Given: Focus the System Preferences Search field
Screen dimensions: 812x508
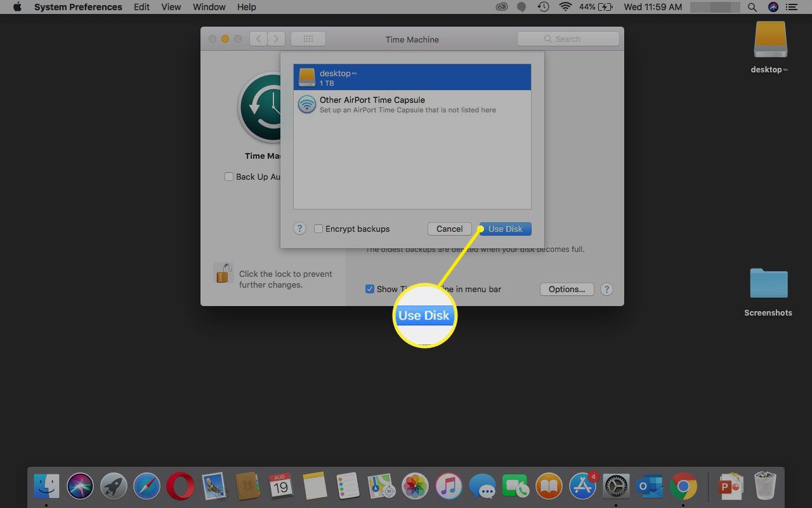Looking at the screenshot, I should (x=568, y=39).
